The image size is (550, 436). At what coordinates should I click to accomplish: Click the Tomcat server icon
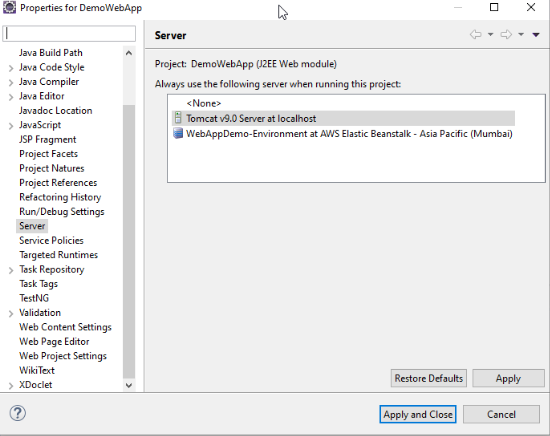[x=178, y=118]
